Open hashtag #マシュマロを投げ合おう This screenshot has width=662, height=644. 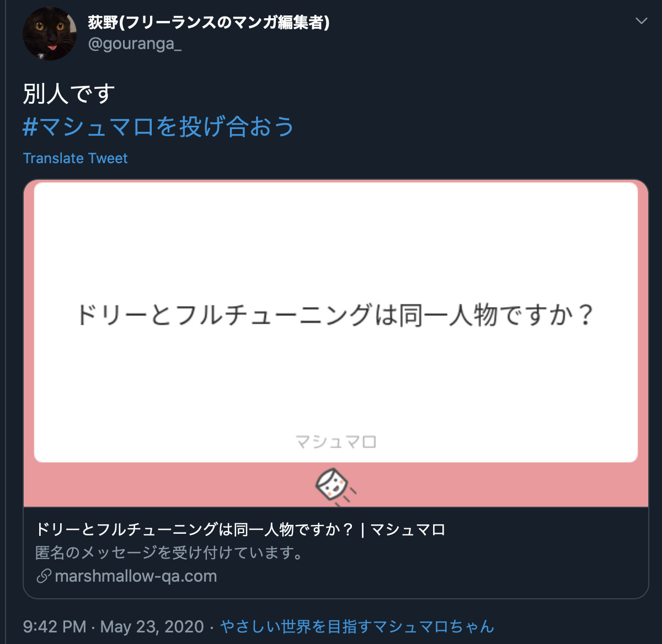point(158,126)
